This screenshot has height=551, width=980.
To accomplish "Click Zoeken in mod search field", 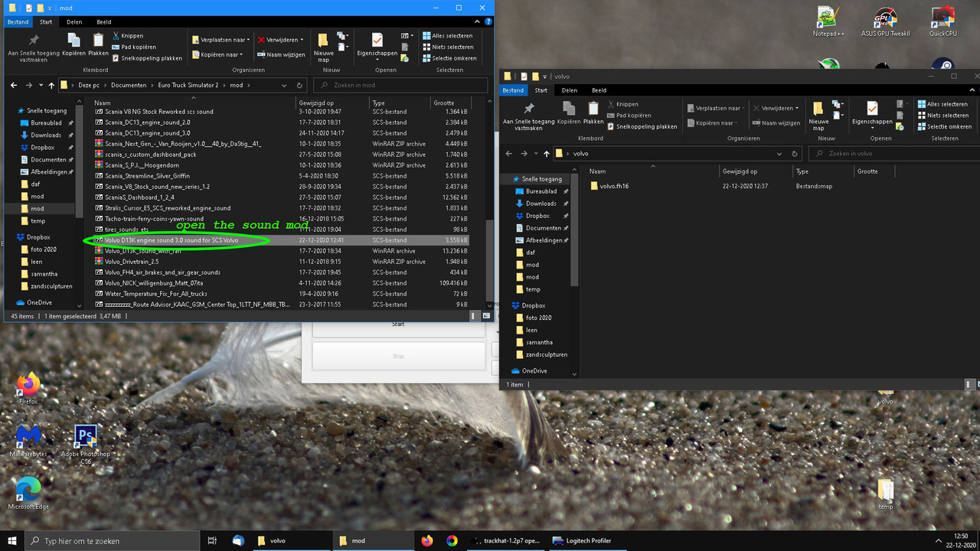I will 401,85.
